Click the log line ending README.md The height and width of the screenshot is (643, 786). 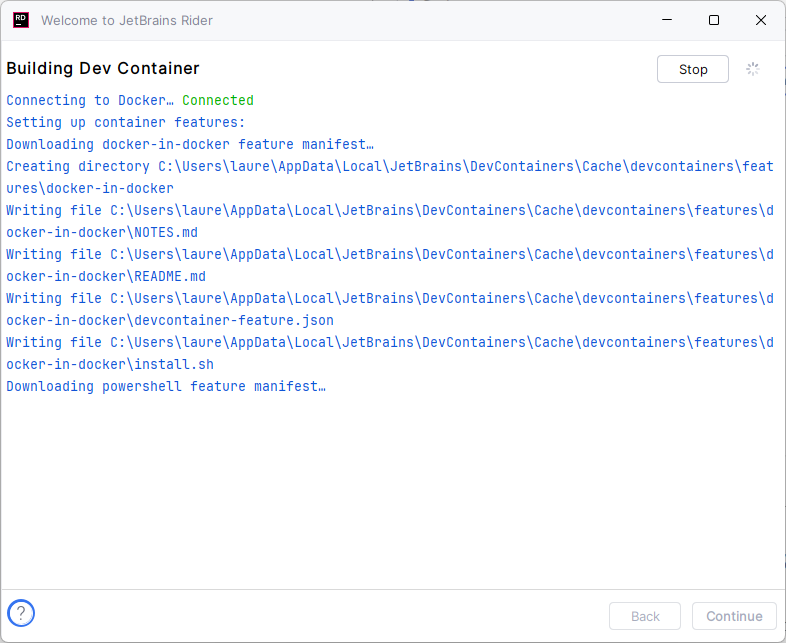coord(389,265)
